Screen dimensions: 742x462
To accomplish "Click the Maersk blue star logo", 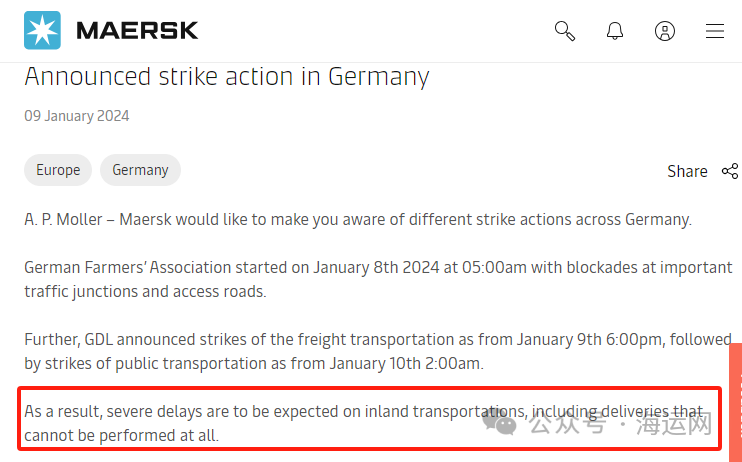I will [x=43, y=30].
